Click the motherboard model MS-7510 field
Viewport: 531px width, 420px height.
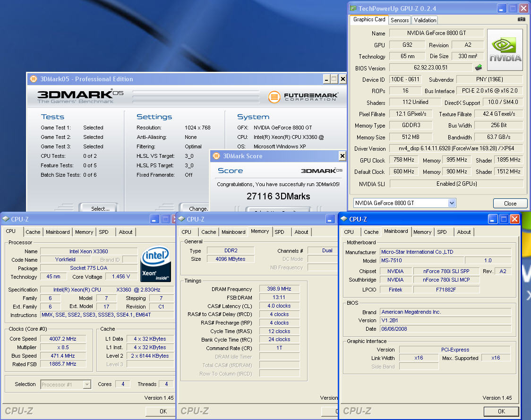pyautogui.click(x=421, y=260)
